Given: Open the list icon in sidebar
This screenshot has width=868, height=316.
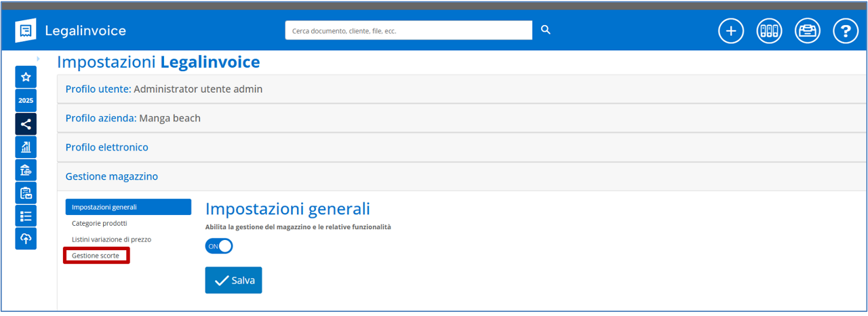Looking at the screenshot, I should pyautogui.click(x=26, y=216).
